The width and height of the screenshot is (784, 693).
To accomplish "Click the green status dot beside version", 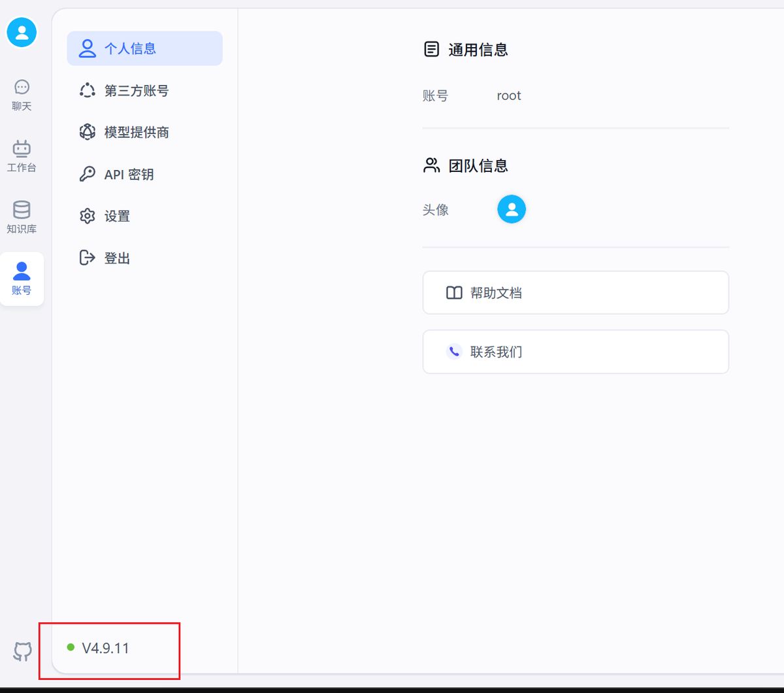I will (x=71, y=647).
